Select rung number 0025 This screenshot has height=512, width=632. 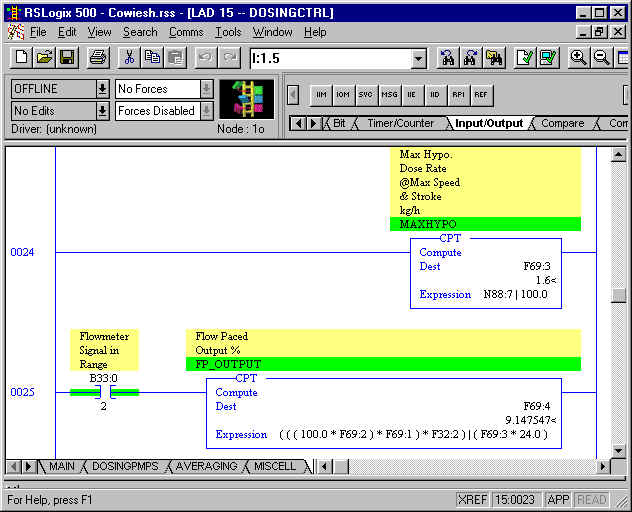[22, 392]
